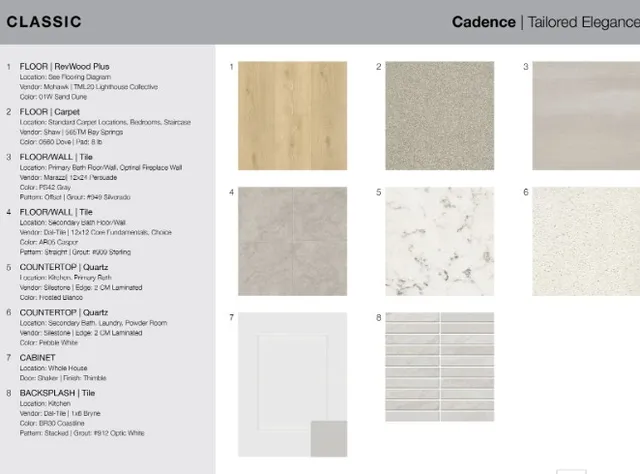The width and height of the screenshot is (640, 474).
Task: Click the Cooper tile swatch numbered 4
Action: (292, 241)
